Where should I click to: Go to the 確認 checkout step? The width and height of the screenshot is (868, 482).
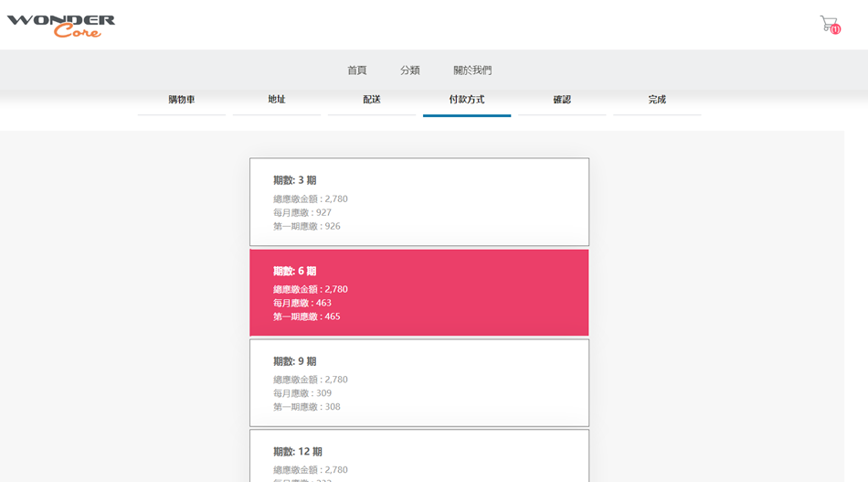(562, 100)
